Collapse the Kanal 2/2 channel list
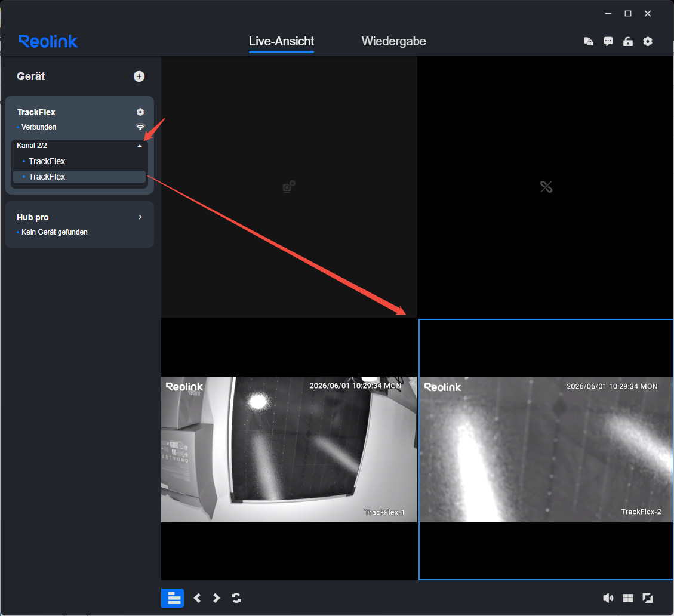Screen dimensions: 674x616 click(139, 146)
